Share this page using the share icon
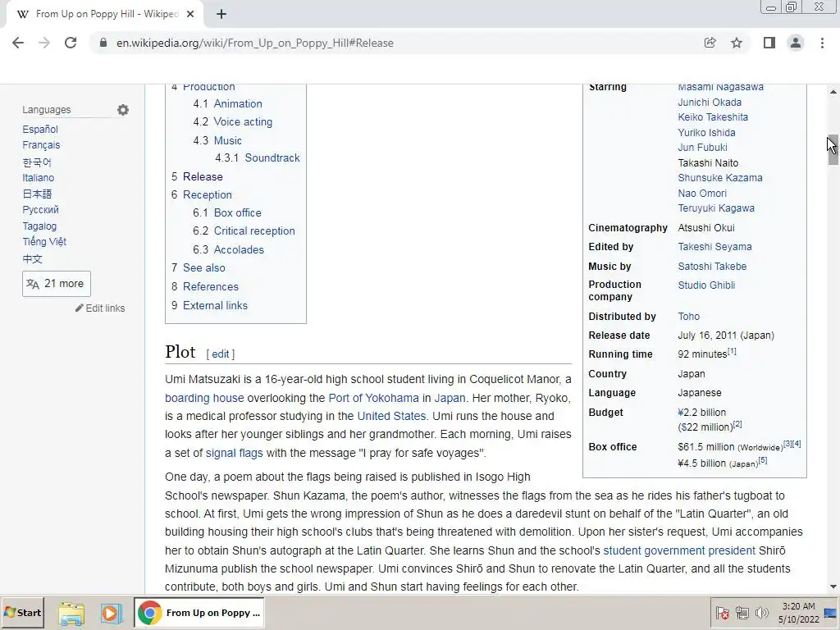Screen dimensions: 840x630 pyautogui.click(x=710, y=43)
